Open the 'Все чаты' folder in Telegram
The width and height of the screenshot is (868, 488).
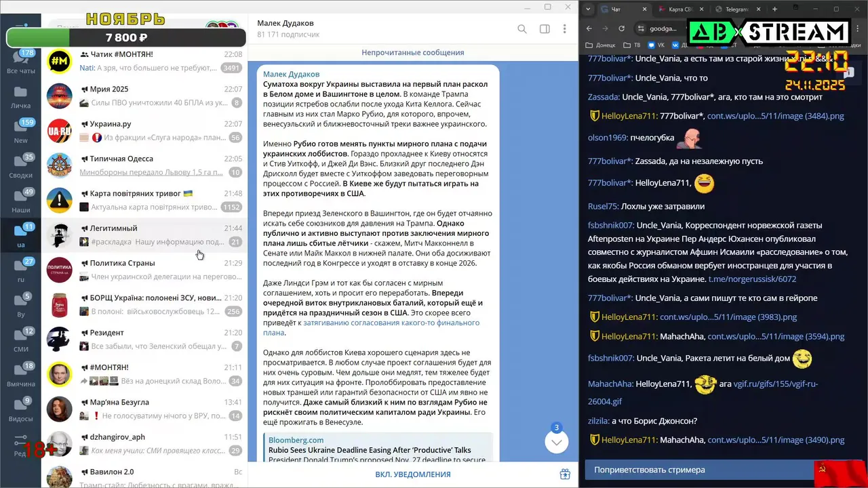(20, 61)
